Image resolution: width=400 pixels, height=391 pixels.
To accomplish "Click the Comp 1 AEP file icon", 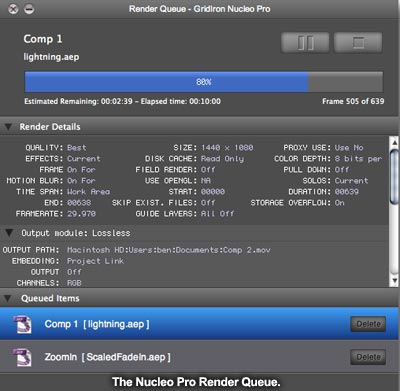I will tap(22, 324).
